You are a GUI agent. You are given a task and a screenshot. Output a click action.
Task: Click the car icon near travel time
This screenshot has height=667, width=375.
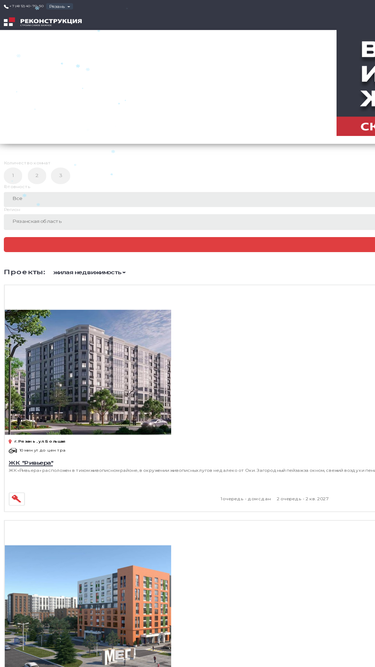[x=13, y=450]
